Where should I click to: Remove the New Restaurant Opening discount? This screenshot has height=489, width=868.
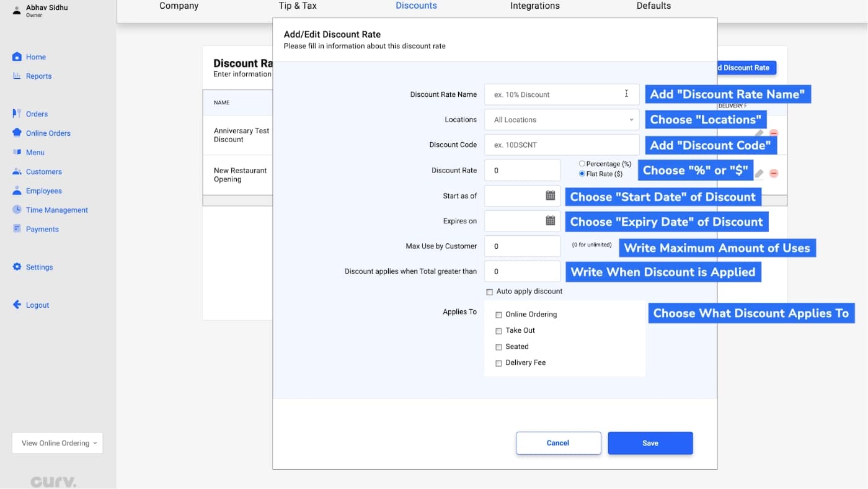pos(774,173)
